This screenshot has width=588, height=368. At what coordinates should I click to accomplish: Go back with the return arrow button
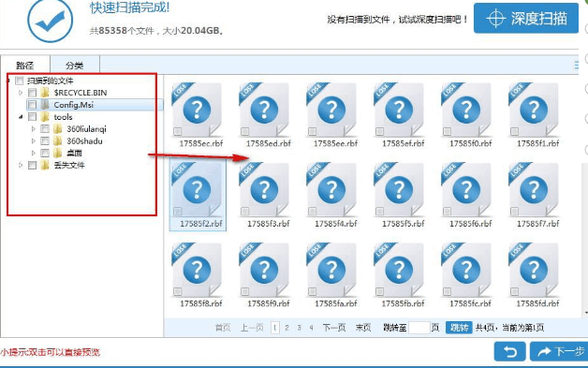tap(510, 351)
